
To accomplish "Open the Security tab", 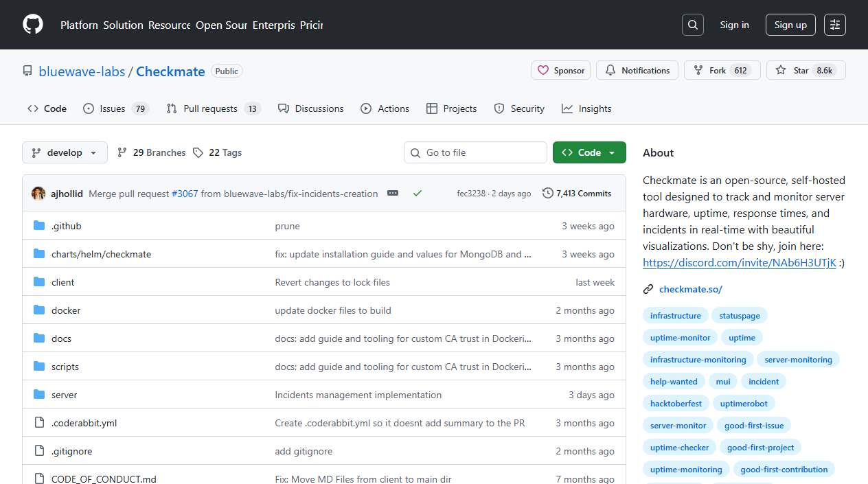I will coord(519,108).
